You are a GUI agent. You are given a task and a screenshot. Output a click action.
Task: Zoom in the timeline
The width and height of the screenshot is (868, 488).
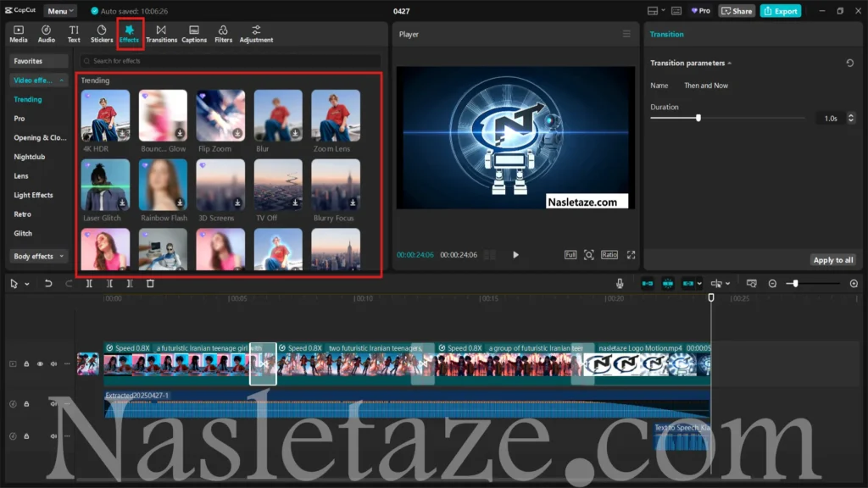854,283
